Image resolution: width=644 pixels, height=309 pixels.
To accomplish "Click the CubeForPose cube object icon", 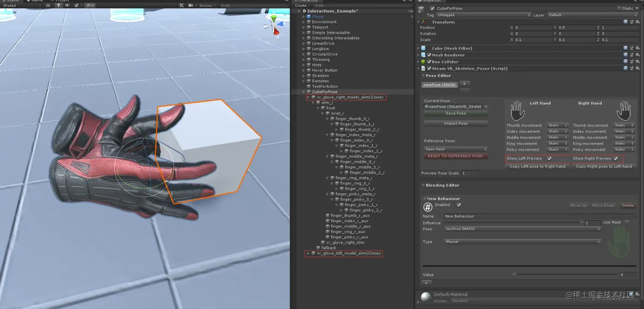I will pos(421,9).
